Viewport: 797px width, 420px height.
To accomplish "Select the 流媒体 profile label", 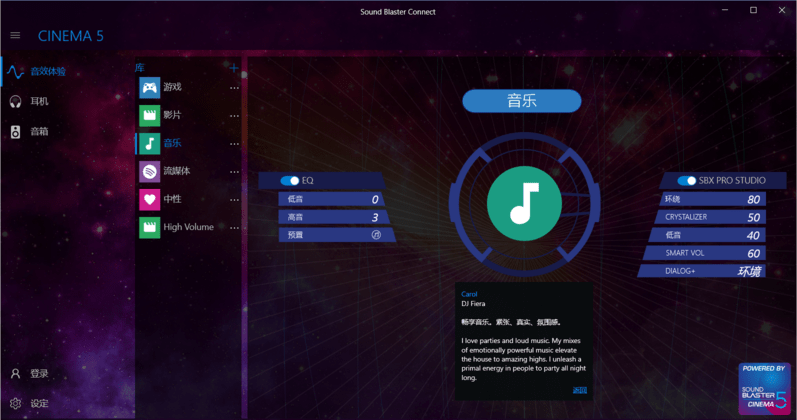I will click(x=177, y=171).
